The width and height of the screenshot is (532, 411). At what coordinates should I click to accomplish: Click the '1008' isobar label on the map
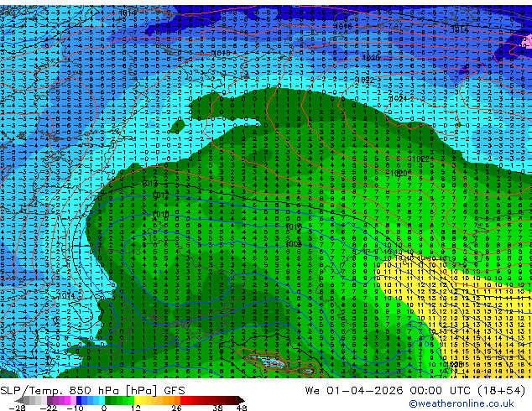coord(294,244)
